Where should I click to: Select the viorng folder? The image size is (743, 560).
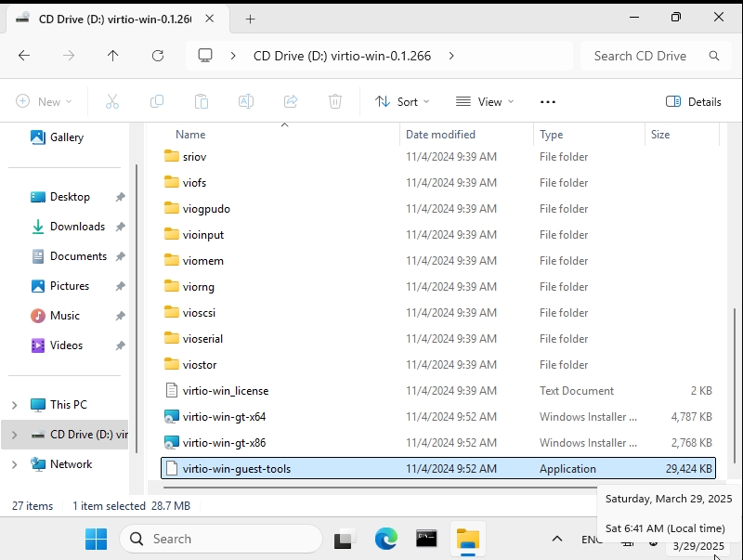[x=438, y=287]
